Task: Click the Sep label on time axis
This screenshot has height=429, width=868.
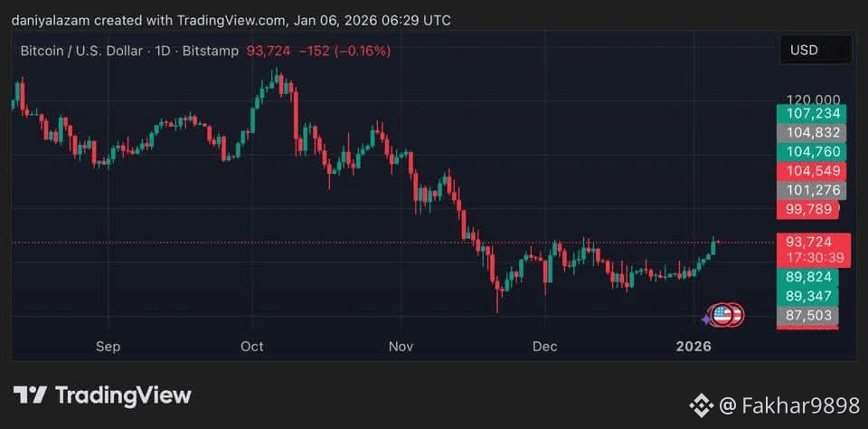Action: (108, 347)
